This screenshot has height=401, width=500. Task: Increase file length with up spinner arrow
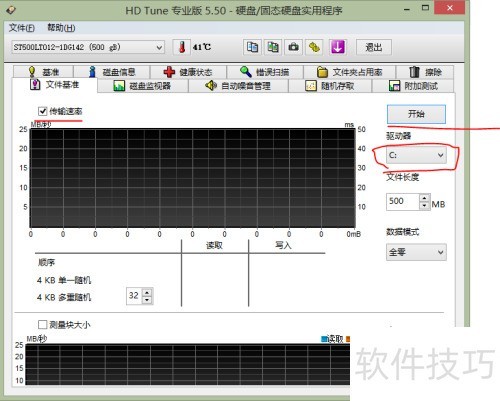point(424,198)
